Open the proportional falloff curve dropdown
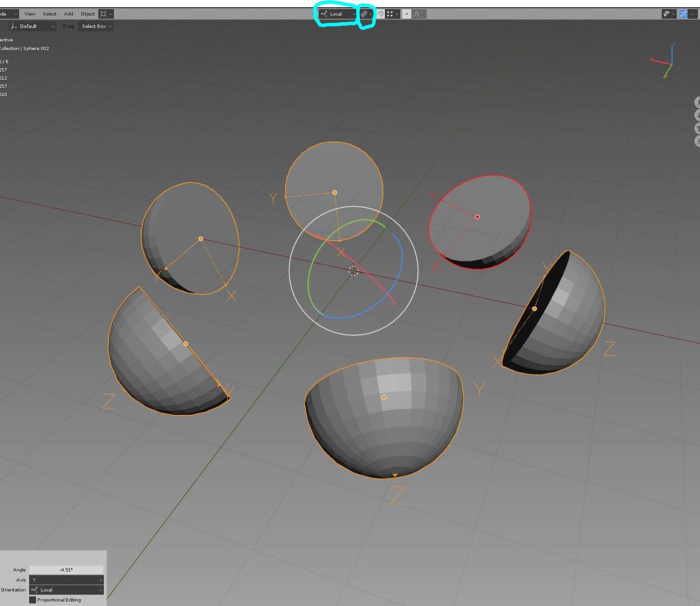Image resolution: width=700 pixels, height=606 pixels. (419, 14)
